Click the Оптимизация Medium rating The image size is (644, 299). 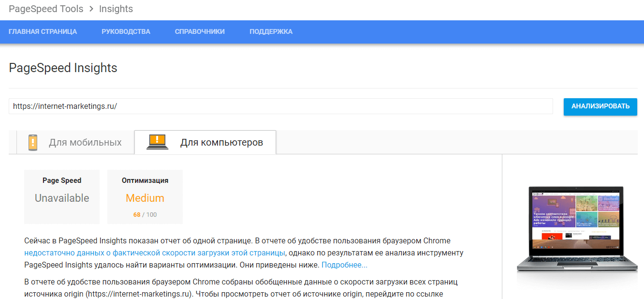point(145,198)
